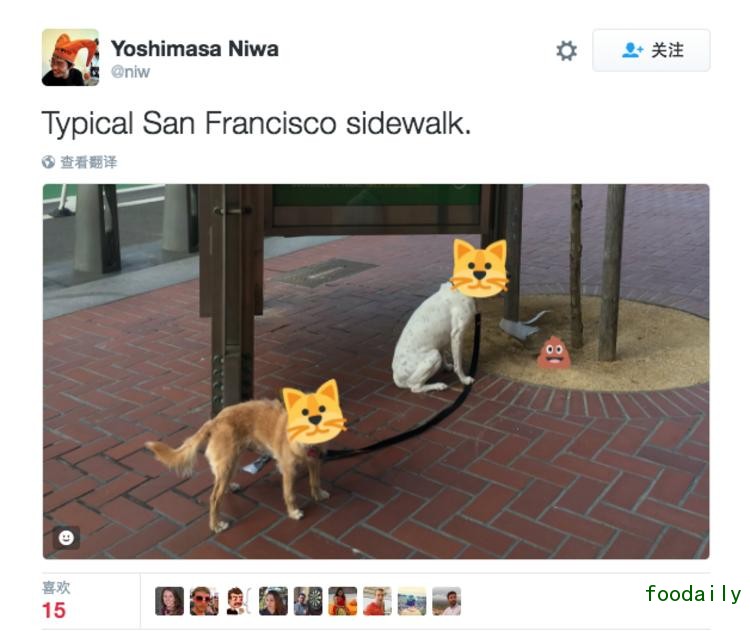Open the tweet photo of two dogs
Image resolution: width=750 pixels, height=631 pixels.
376,371
